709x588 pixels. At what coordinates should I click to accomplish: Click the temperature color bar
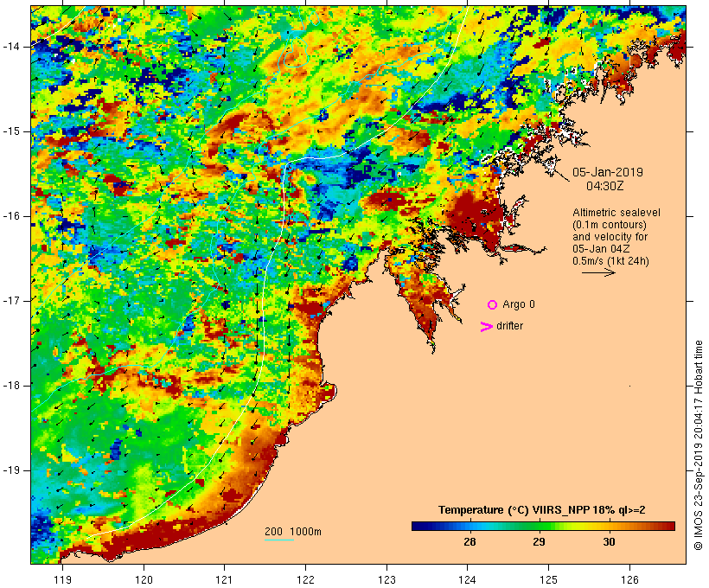(x=543, y=526)
